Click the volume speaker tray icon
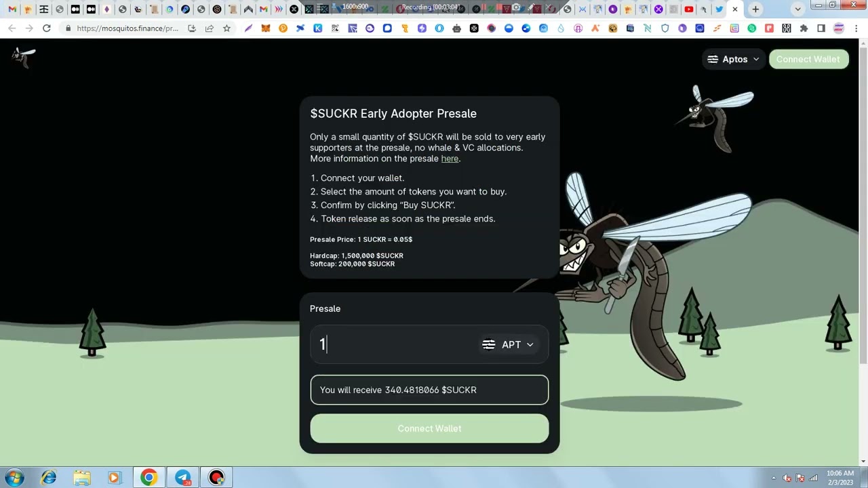 pos(787,478)
